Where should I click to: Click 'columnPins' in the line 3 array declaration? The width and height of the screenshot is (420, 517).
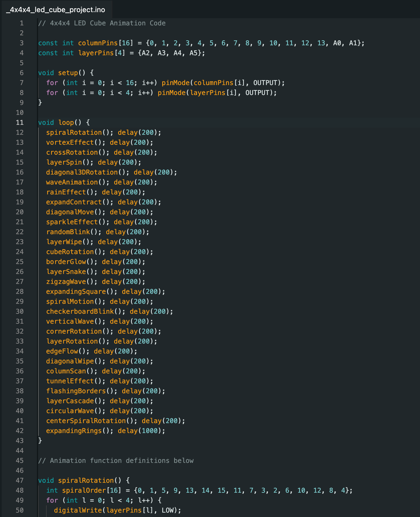tap(98, 43)
